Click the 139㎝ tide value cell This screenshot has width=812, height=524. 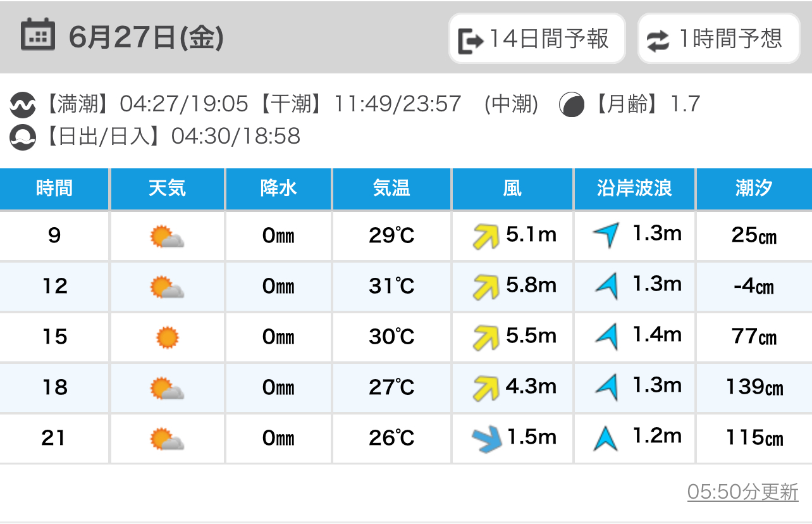point(754,387)
